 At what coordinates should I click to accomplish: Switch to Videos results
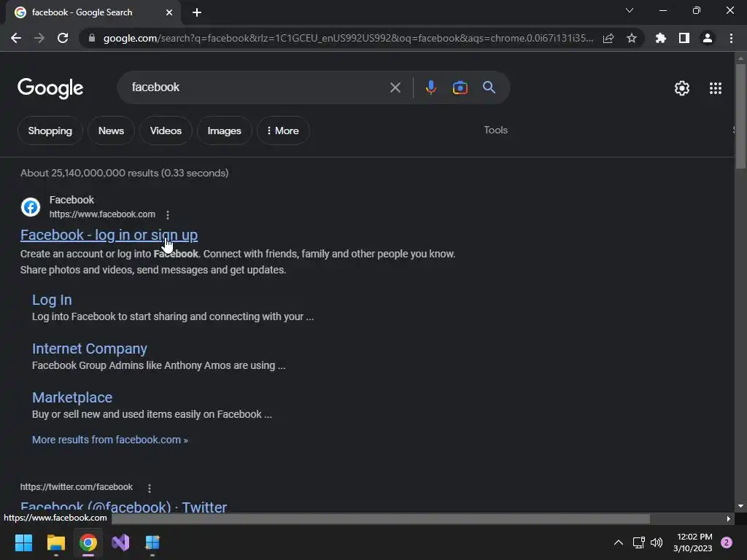coord(166,131)
